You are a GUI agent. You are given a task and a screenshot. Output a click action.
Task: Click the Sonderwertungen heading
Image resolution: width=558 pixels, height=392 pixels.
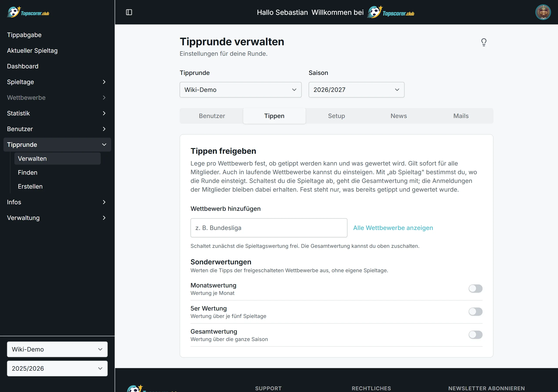click(x=221, y=262)
